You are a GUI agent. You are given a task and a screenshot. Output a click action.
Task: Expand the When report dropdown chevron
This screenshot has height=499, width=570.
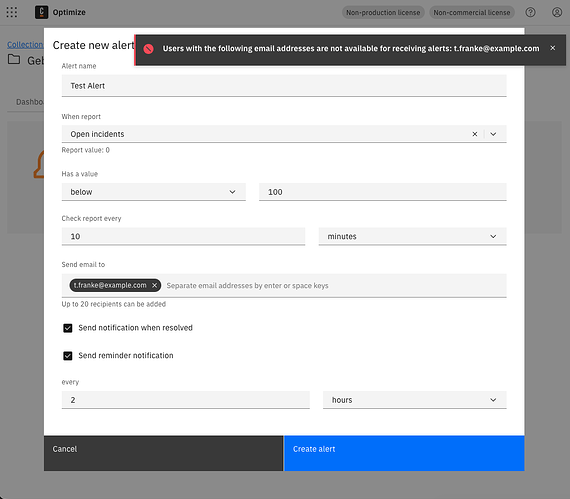pos(493,134)
